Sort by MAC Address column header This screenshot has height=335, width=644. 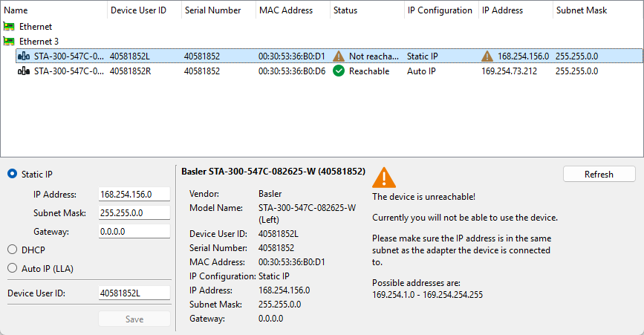293,10
